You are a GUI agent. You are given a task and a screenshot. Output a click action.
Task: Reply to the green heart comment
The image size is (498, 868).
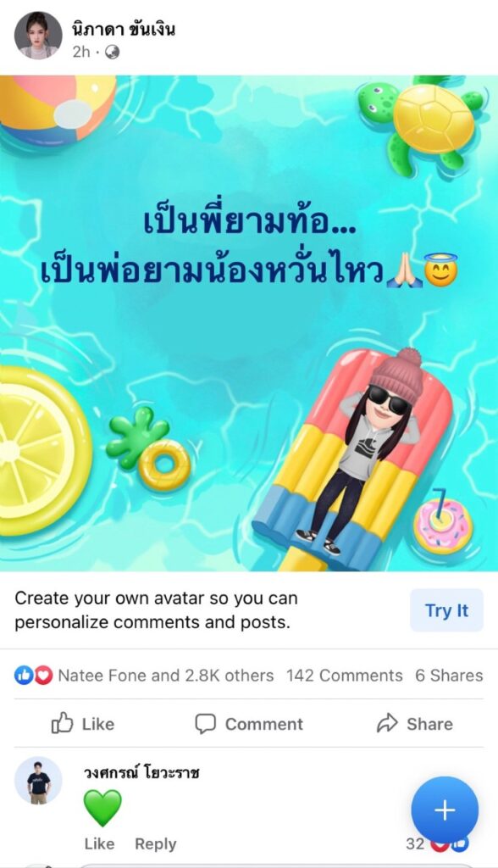[156, 843]
